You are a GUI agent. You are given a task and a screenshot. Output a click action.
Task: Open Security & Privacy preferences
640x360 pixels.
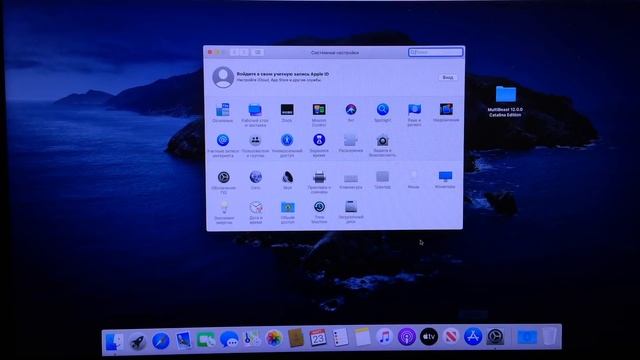(382, 140)
